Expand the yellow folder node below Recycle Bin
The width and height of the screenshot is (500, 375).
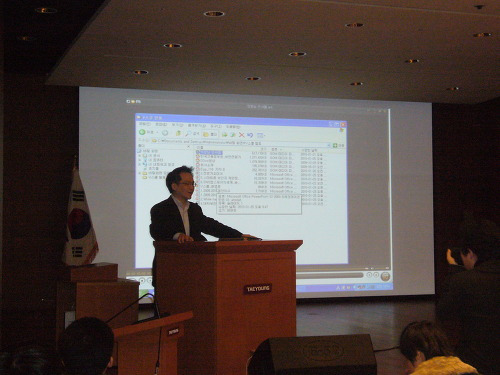click(x=139, y=173)
